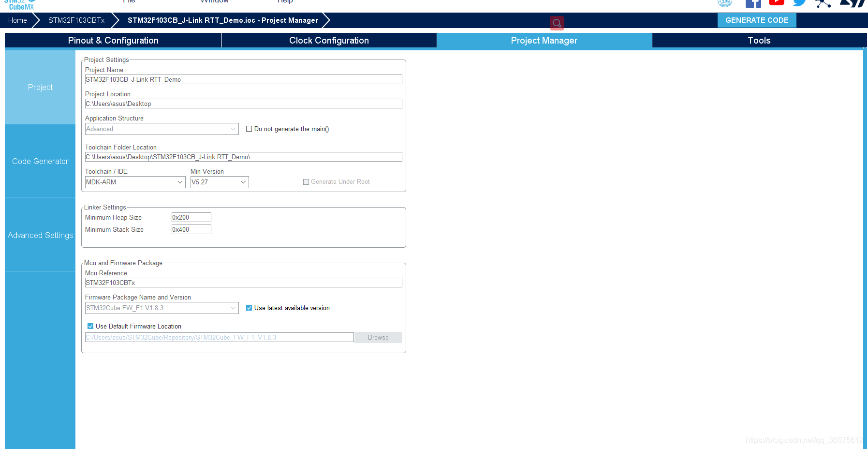Open the Twitter bird icon

[x=799, y=3]
